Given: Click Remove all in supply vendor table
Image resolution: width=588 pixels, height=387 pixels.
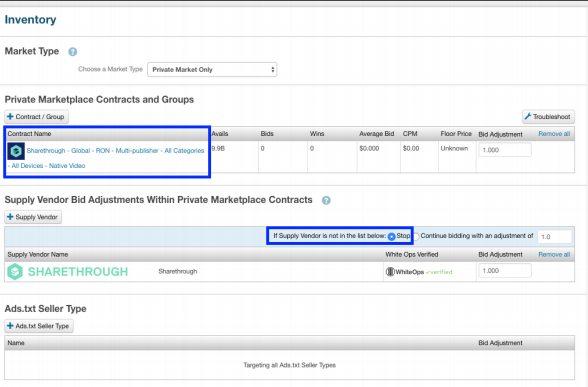Looking at the screenshot, I should click(554, 255).
